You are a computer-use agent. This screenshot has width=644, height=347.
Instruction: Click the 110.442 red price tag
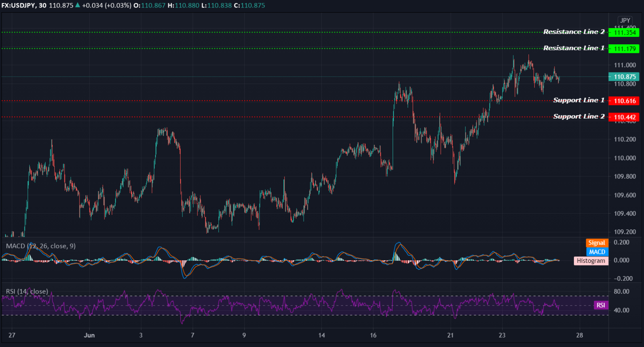(x=624, y=117)
